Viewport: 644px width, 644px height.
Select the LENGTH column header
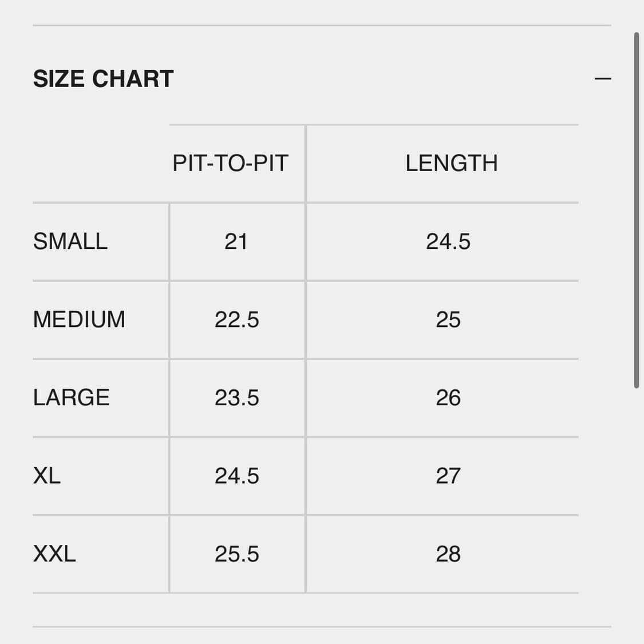(x=451, y=164)
